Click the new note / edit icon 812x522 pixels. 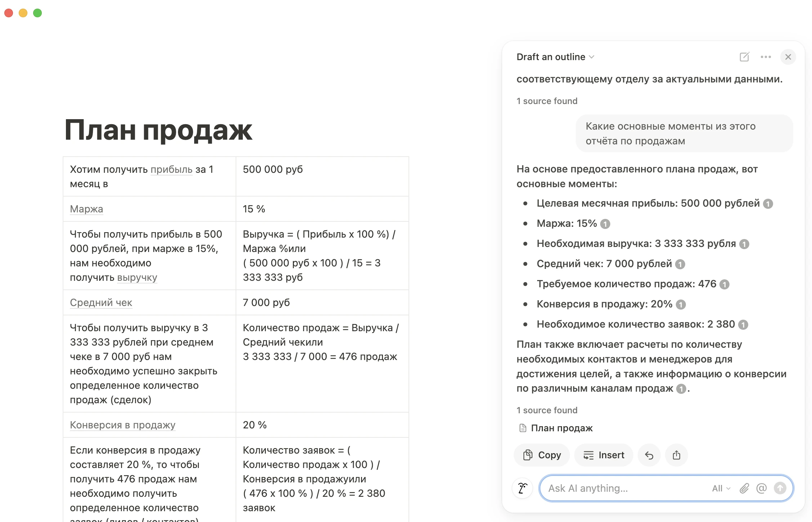pos(745,57)
